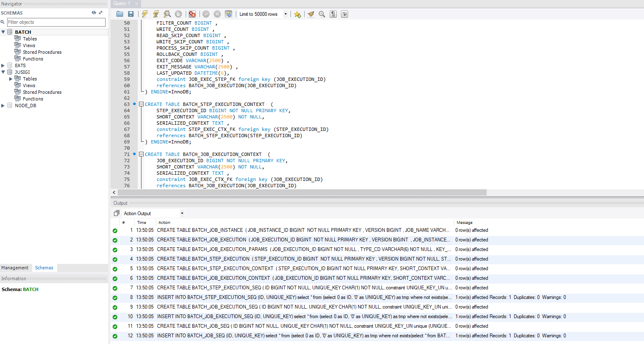This screenshot has width=644, height=344.
Task: Execute the script with lightning bolt icon
Action: [145, 14]
